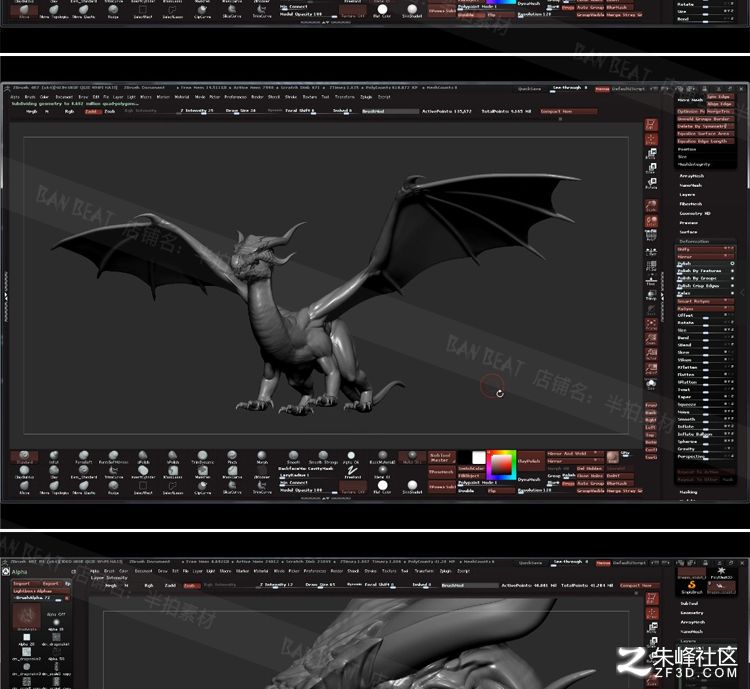The width and height of the screenshot is (750, 689).
Task: Click the SubTool Master button in middle window
Action: click(x=441, y=458)
